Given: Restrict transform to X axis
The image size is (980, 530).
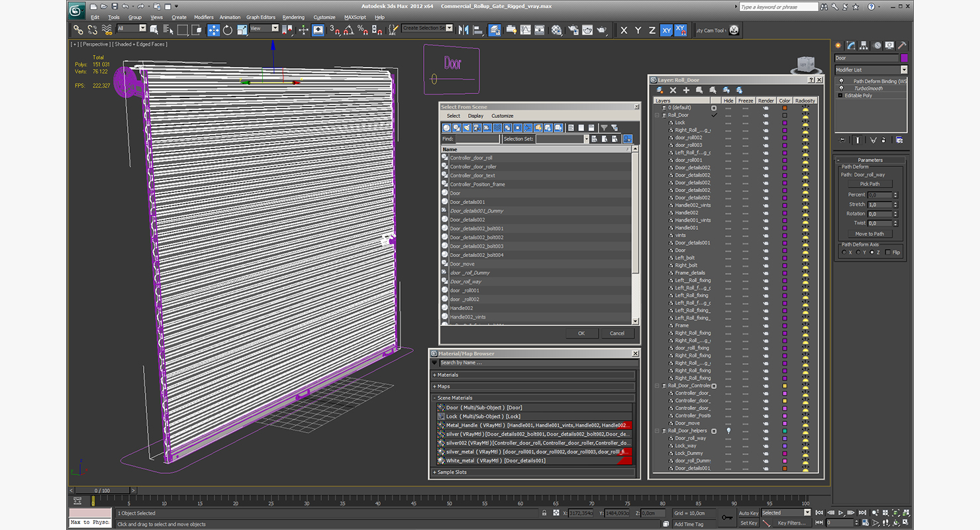Looking at the screenshot, I should coord(624,30).
